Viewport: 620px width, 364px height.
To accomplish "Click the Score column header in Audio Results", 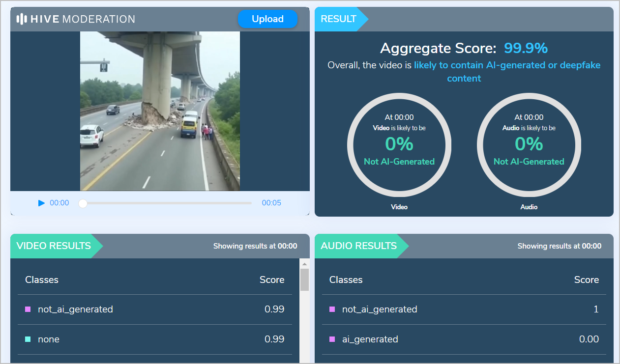I will tap(587, 280).
